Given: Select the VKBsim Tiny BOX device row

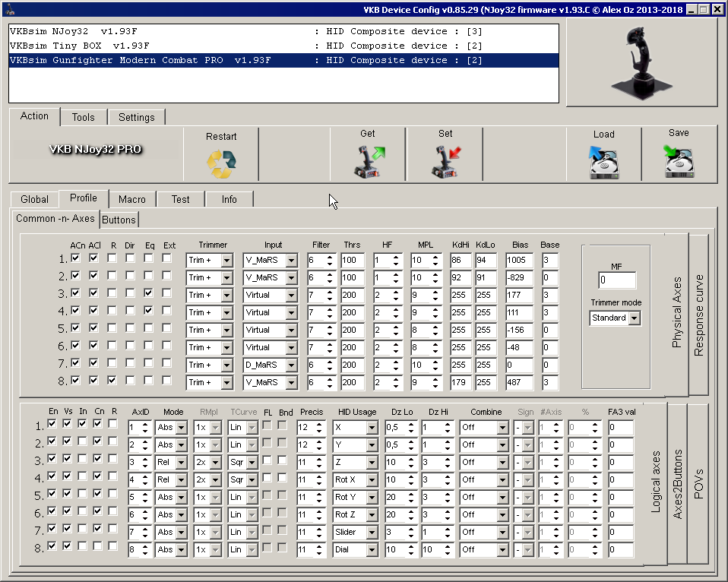Looking at the screenshot, I should pos(283,46).
